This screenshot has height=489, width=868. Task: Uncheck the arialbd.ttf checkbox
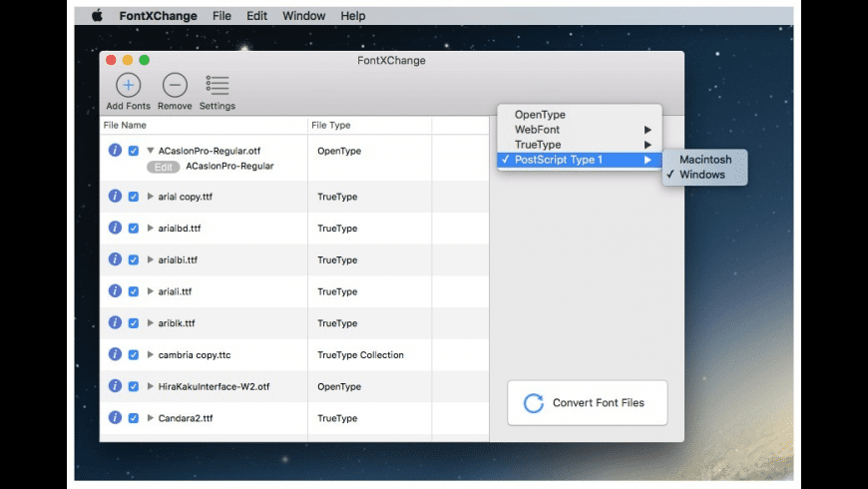(x=134, y=229)
